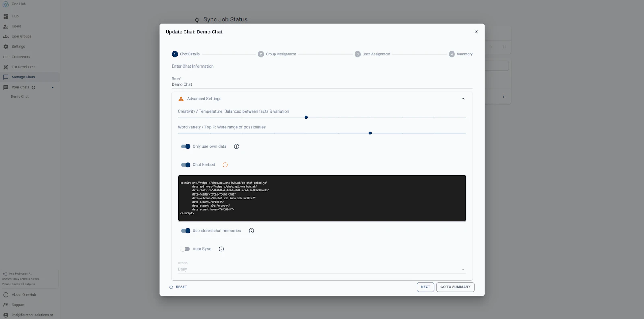
Task: Open the Hub dashboard icon in sidebar
Action: click(6, 16)
